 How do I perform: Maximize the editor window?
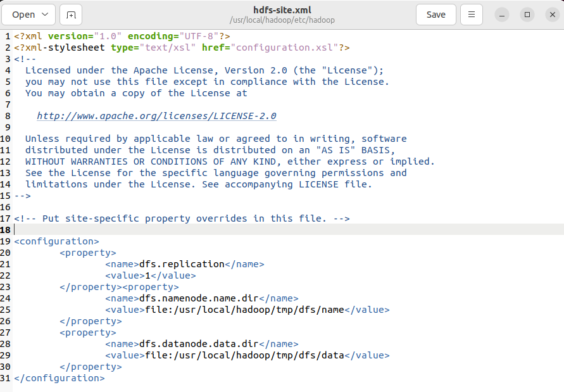pyautogui.click(x=527, y=15)
